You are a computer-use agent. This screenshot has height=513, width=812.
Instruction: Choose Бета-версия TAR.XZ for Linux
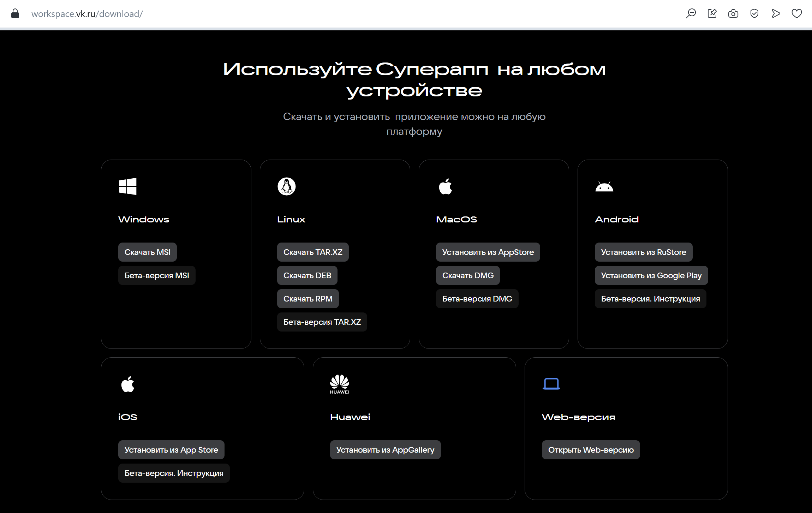click(x=322, y=322)
